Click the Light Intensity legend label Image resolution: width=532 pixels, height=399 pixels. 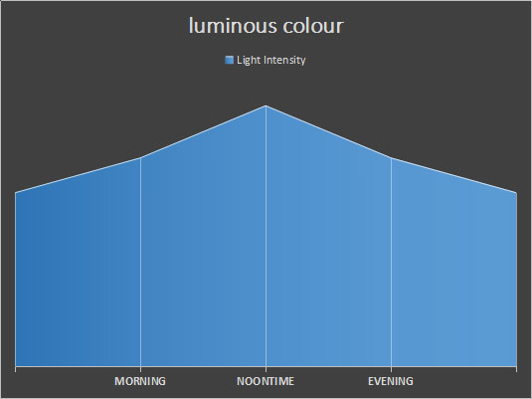pos(271,60)
